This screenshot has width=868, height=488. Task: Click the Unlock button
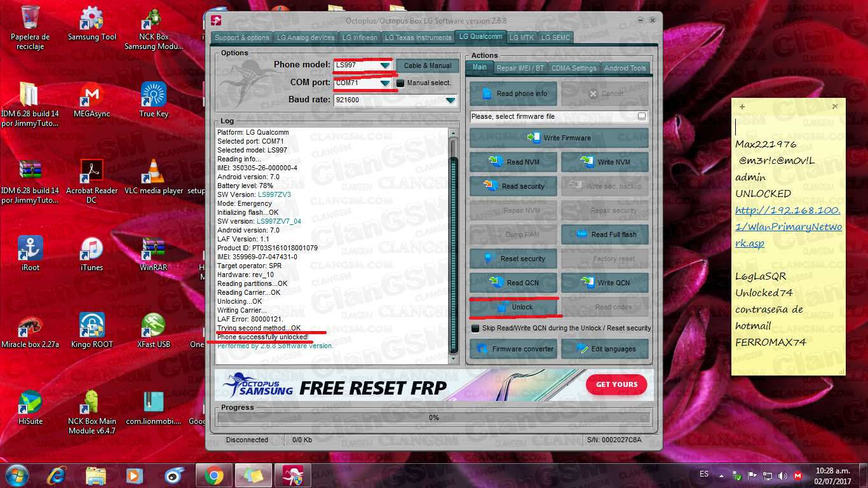[x=513, y=307]
